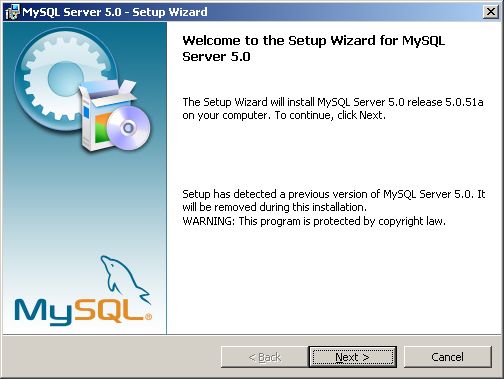Click the 'MySQL Server 5.0 - Setup Wizard' title
504x379 pixels.
coord(115,12)
